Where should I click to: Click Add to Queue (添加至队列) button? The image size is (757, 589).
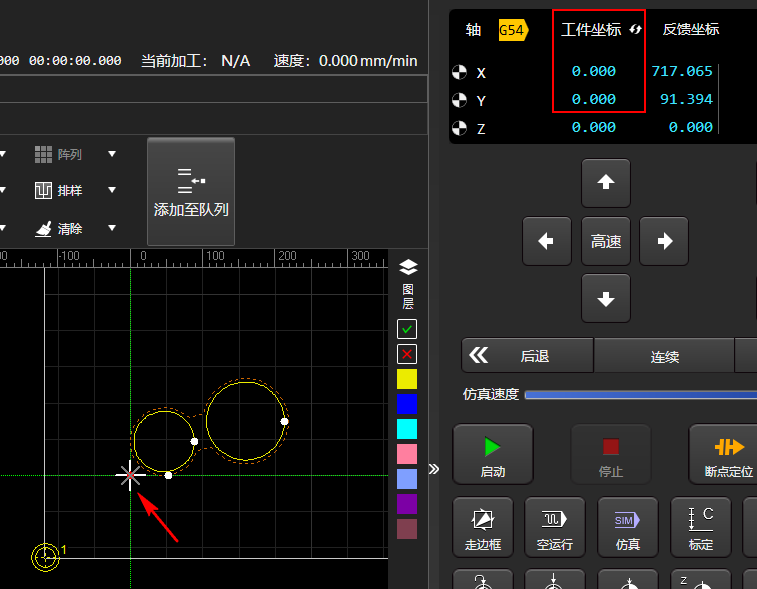tap(191, 192)
